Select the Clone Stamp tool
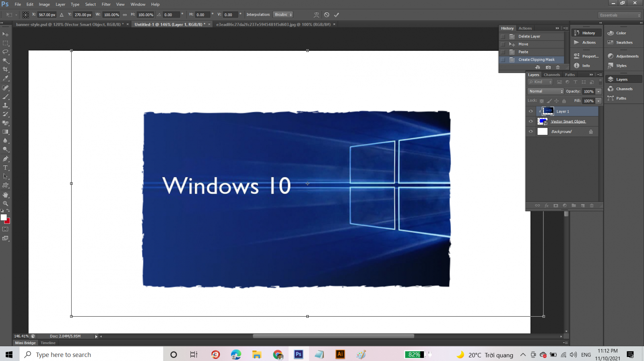Screen dimensions: 644x361 click(x=6, y=106)
